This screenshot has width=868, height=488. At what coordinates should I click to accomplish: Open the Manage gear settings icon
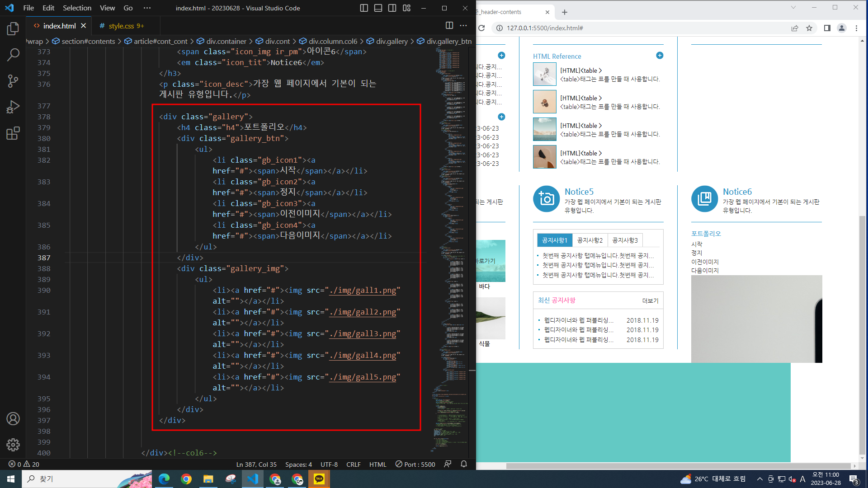point(13,445)
